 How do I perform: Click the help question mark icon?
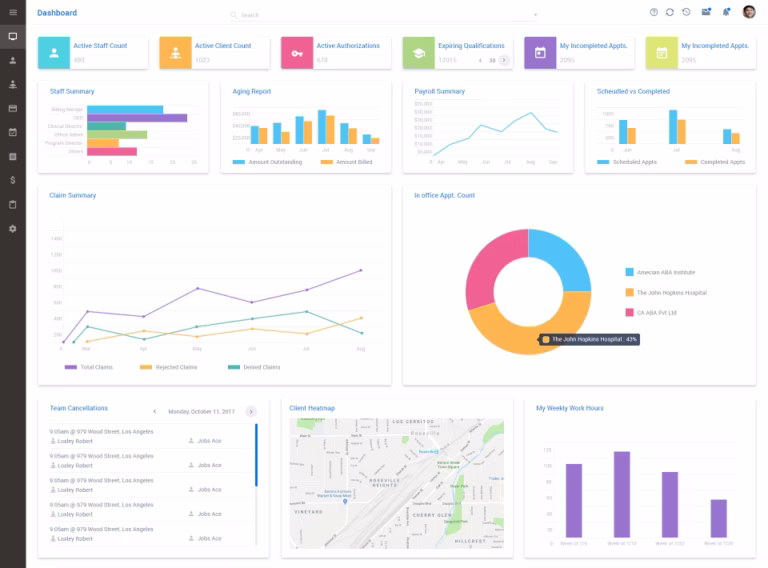click(653, 12)
